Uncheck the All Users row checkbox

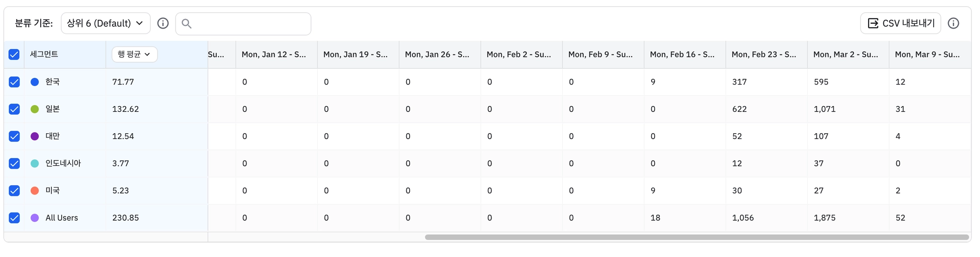click(x=14, y=218)
